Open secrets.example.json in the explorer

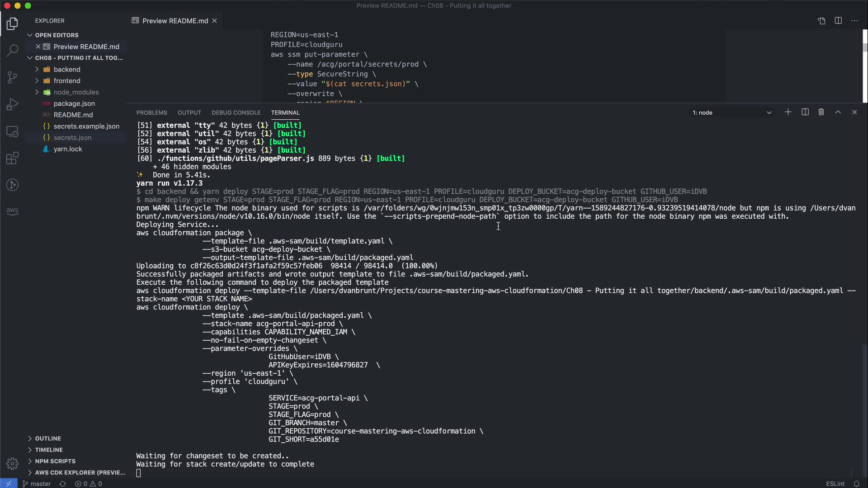tap(86, 126)
